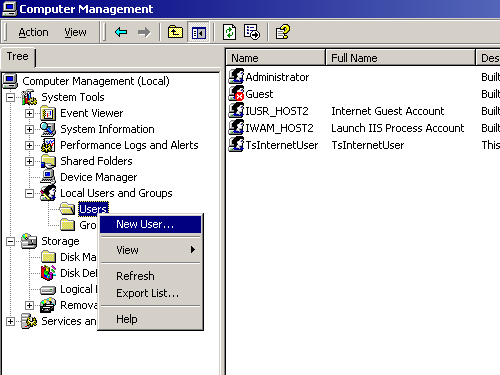Image resolution: width=500 pixels, height=375 pixels.
Task: Click the Help toolbar icon
Action: click(283, 32)
